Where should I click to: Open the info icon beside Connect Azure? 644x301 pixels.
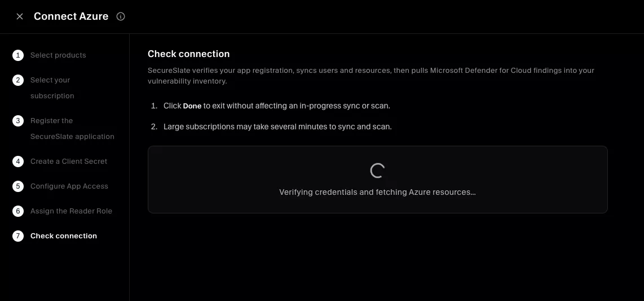pos(120,16)
